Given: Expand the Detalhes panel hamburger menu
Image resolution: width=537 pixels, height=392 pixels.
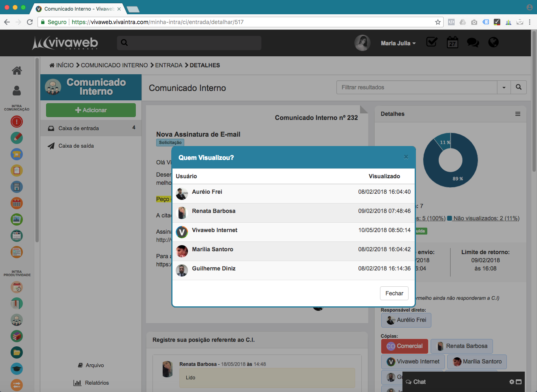Looking at the screenshot, I should [517, 114].
